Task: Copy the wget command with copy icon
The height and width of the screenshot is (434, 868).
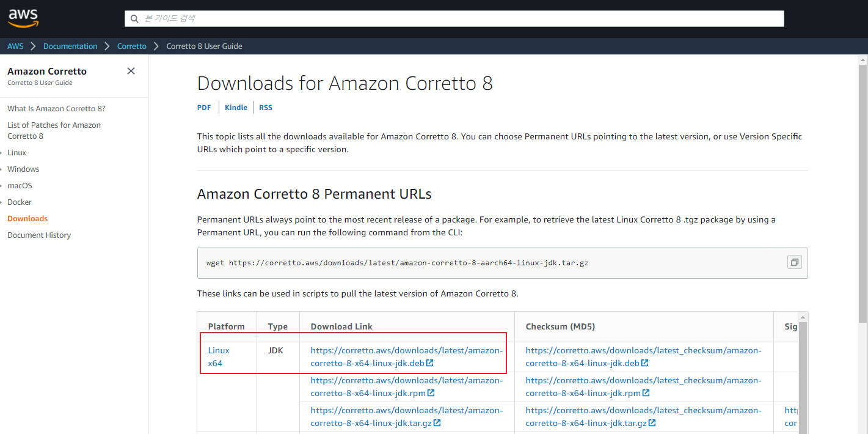Action: pos(794,262)
